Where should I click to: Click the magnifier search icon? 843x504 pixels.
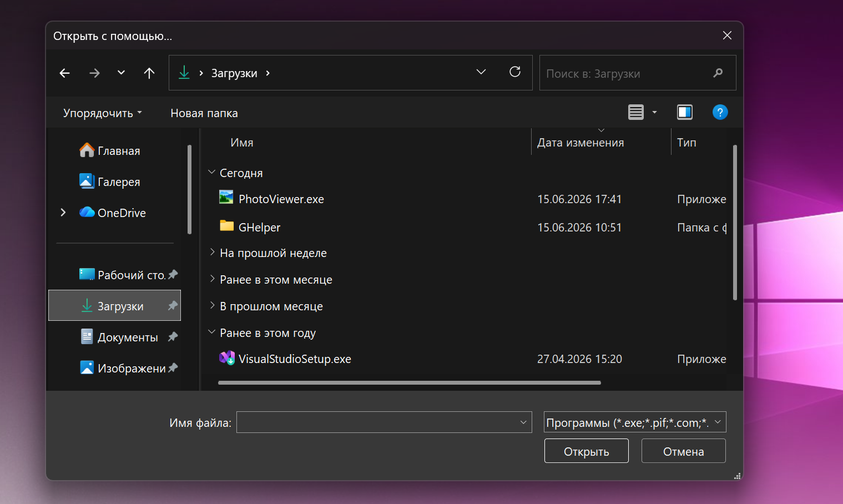click(x=718, y=73)
